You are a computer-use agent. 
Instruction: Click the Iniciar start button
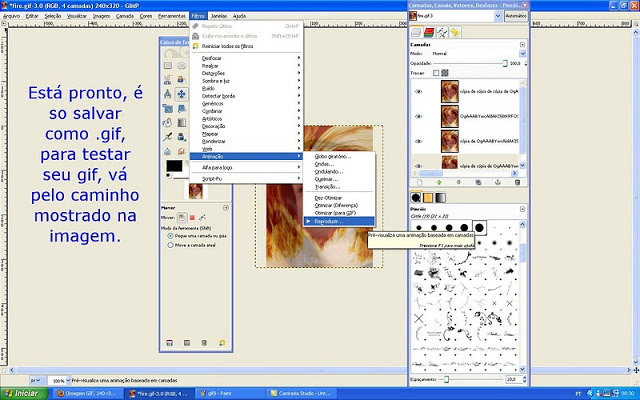pos(24,394)
